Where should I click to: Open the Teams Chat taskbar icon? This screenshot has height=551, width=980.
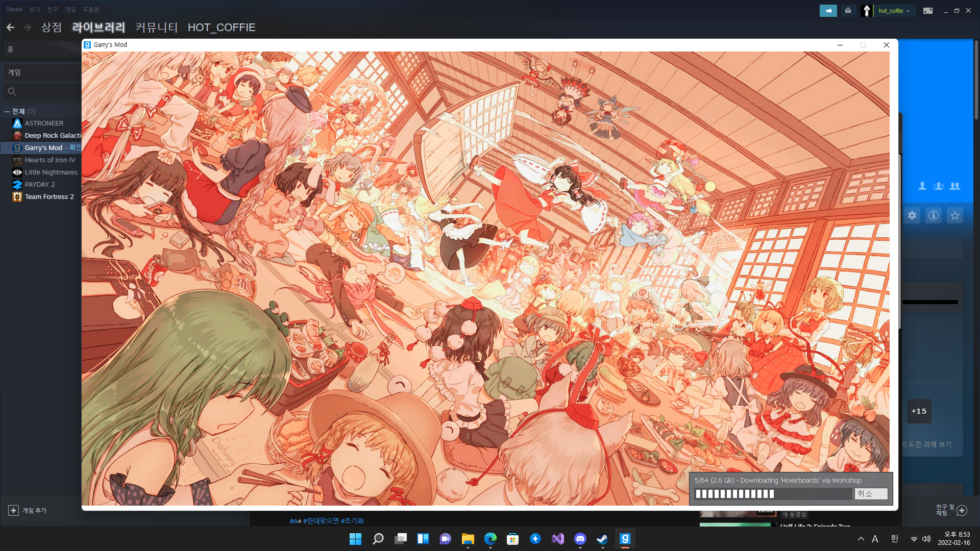tap(445, 539)
